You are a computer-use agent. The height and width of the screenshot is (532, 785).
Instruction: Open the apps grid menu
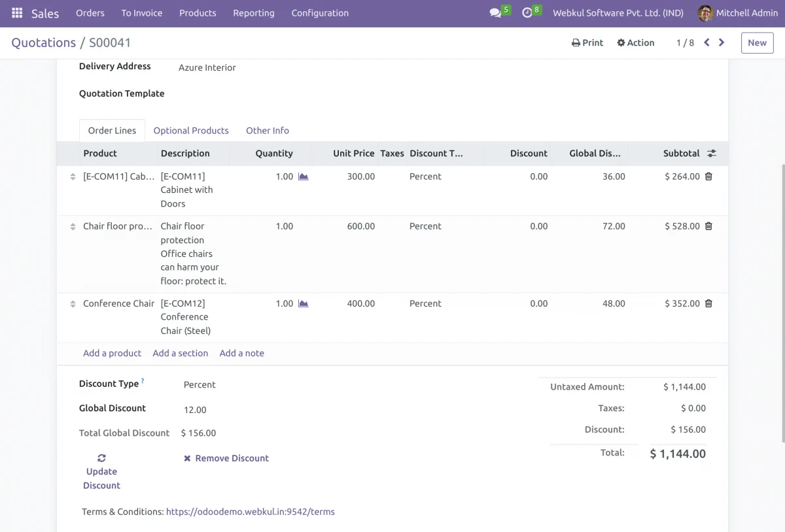tap(17, 13)
